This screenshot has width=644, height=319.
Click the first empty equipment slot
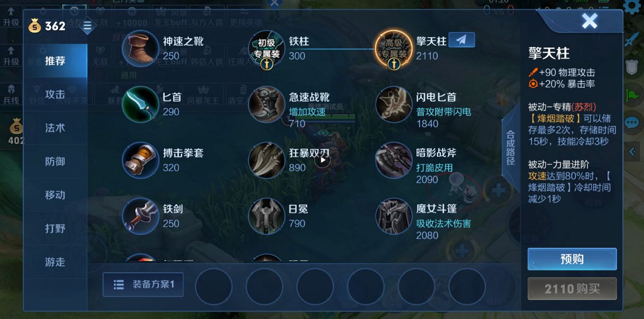point(214,287)
